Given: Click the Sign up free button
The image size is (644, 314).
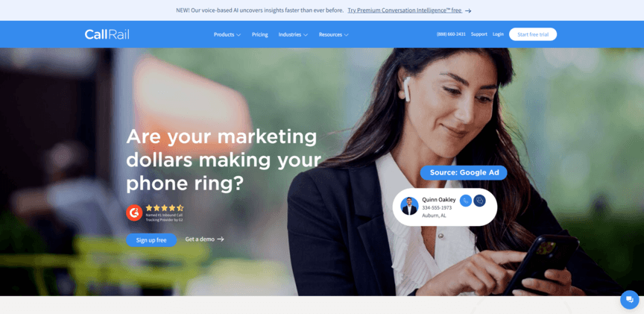Looking at the screenshot, I should point(151,240).
